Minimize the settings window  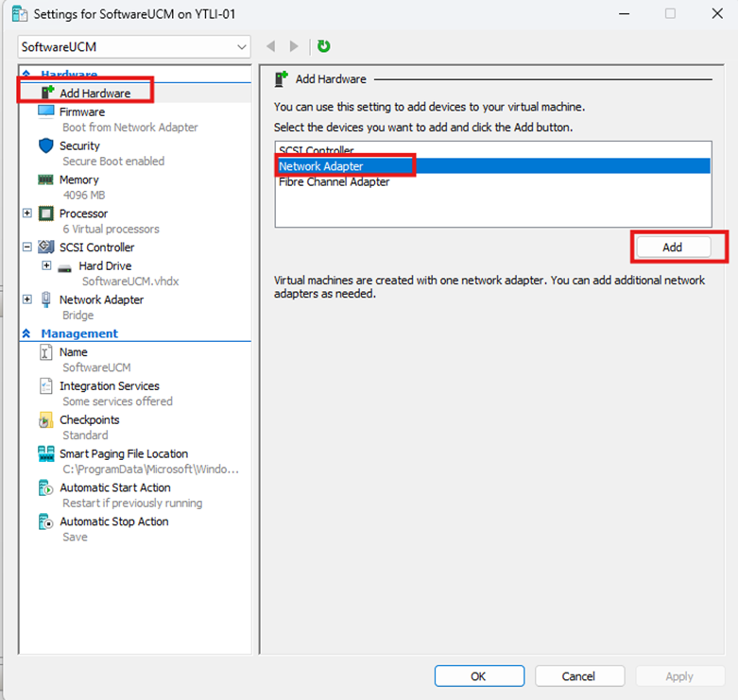pyautogui.click(x=624, y=13)
